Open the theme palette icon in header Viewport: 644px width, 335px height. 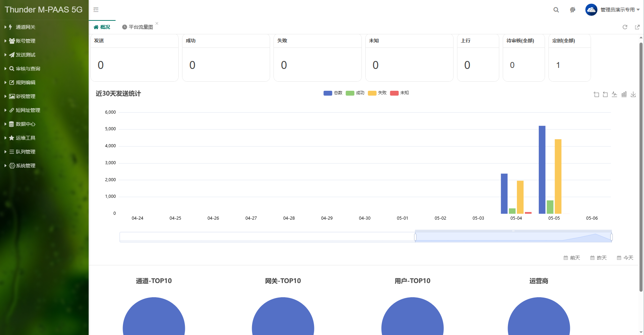click(x=573, y=10)
